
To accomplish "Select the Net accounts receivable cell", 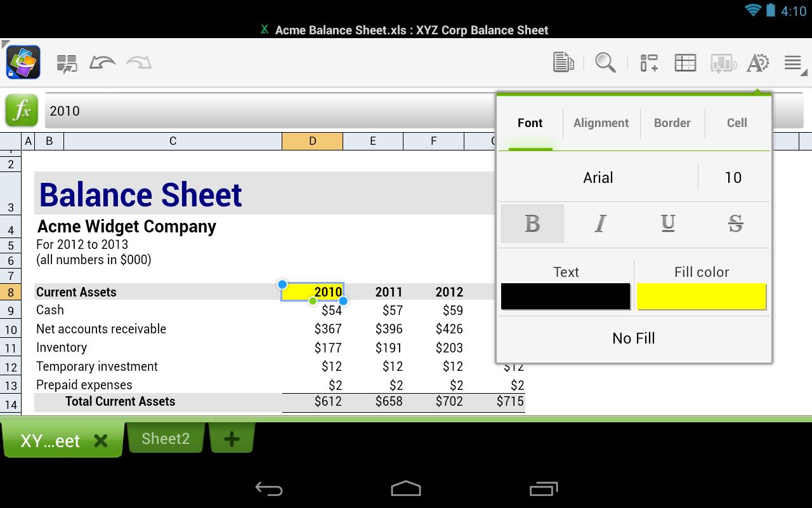I will (x=101, y=329).
